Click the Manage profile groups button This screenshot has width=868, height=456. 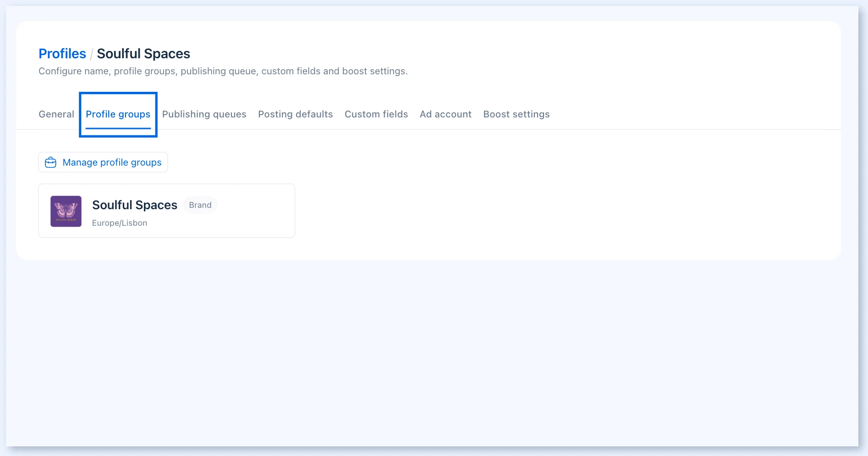coord(103,162)
